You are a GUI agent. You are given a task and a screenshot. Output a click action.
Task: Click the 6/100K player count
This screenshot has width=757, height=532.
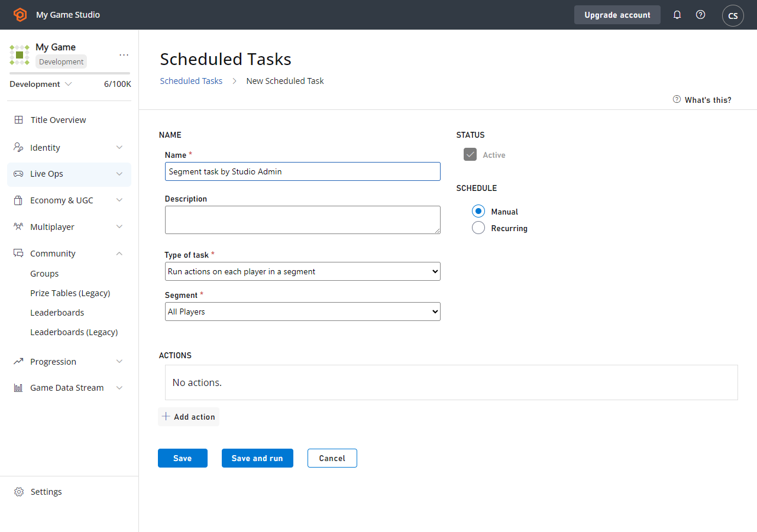tap(118, 84)
